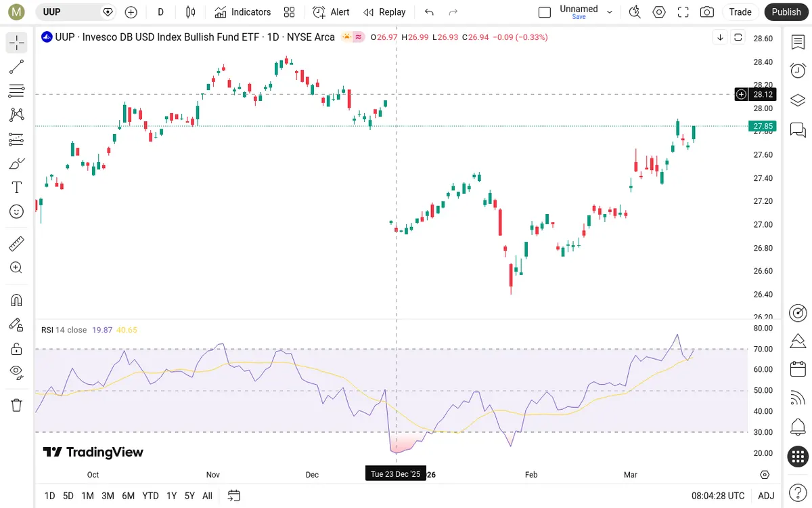Start bar Replay mode
Image resolution: width=812 pixels, height=508 pixels.
click(384, 12)
